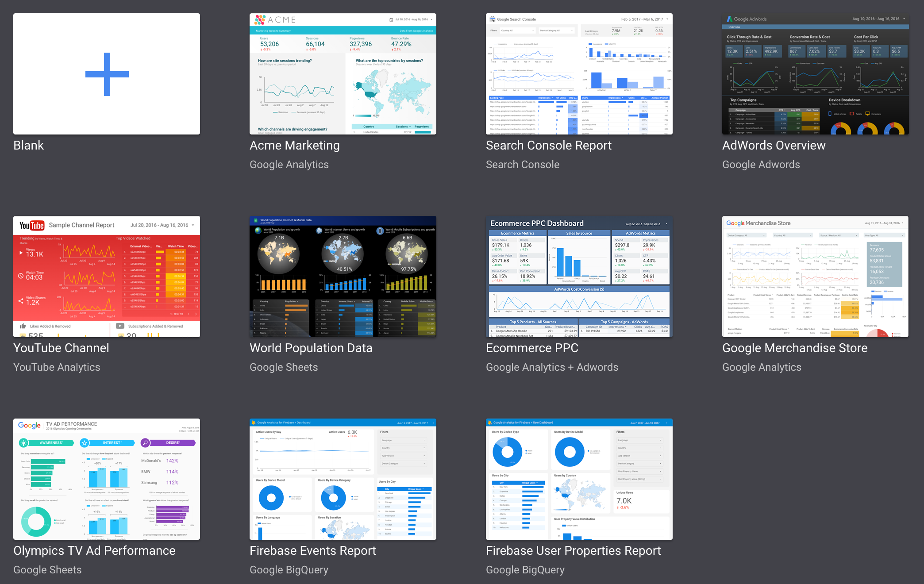Open the Firebase Events Report thumbnail
Image resolution: width=924 pixels, height=584 pixels.
coord(343,479)
